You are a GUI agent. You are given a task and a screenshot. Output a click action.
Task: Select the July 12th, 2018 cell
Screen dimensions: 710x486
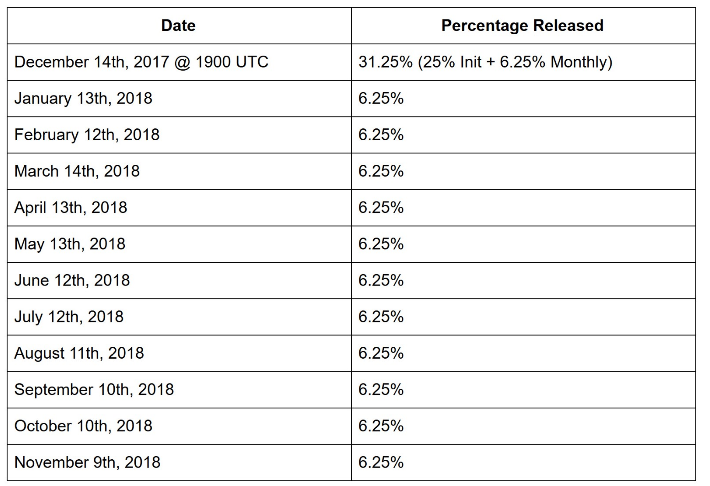pyautogui.click(x=70, y=317)
